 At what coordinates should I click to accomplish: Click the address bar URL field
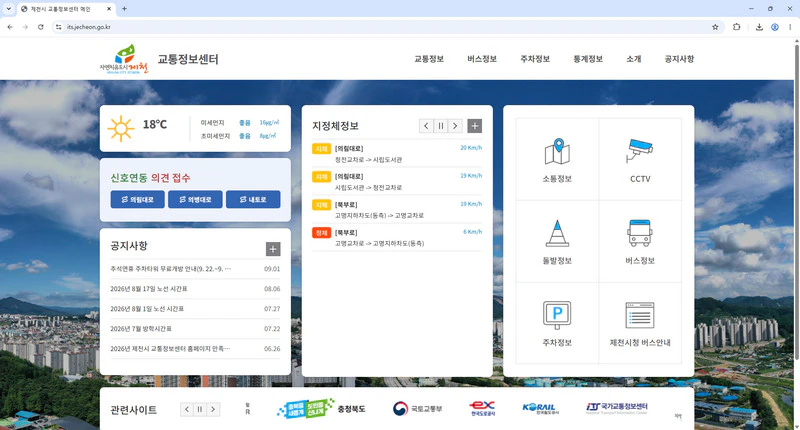click(388, 27)
